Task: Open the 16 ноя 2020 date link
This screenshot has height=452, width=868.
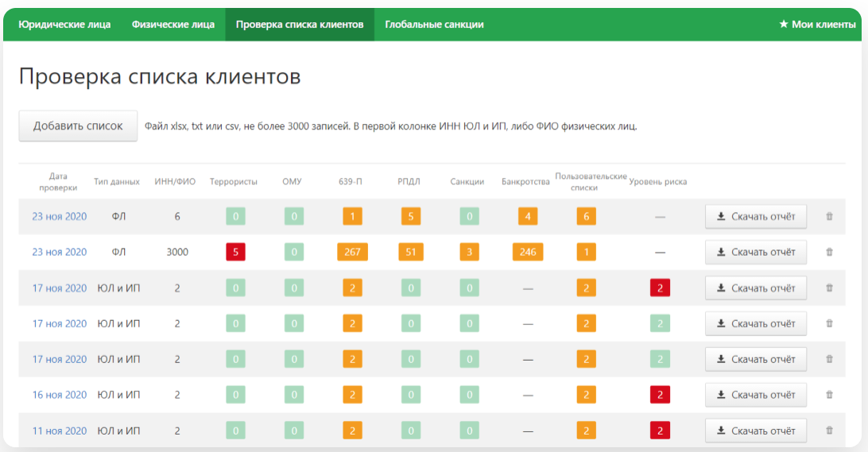Action: coord(60,395)
